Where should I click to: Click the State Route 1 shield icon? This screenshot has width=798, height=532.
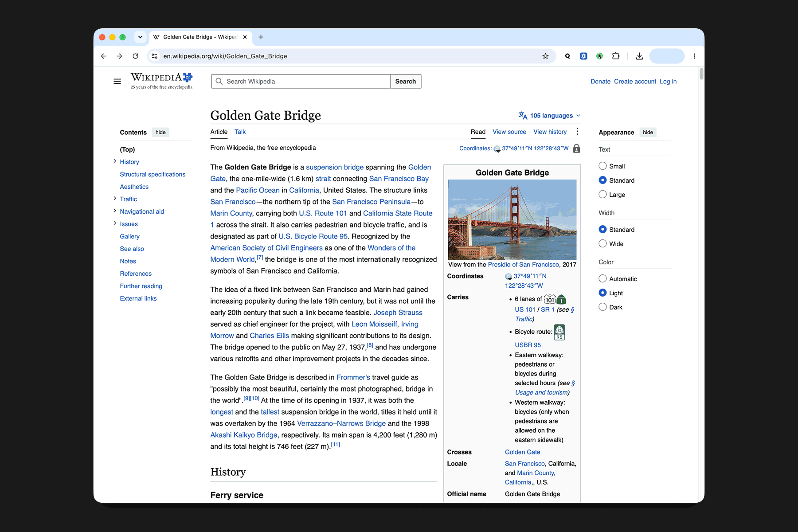561,300
